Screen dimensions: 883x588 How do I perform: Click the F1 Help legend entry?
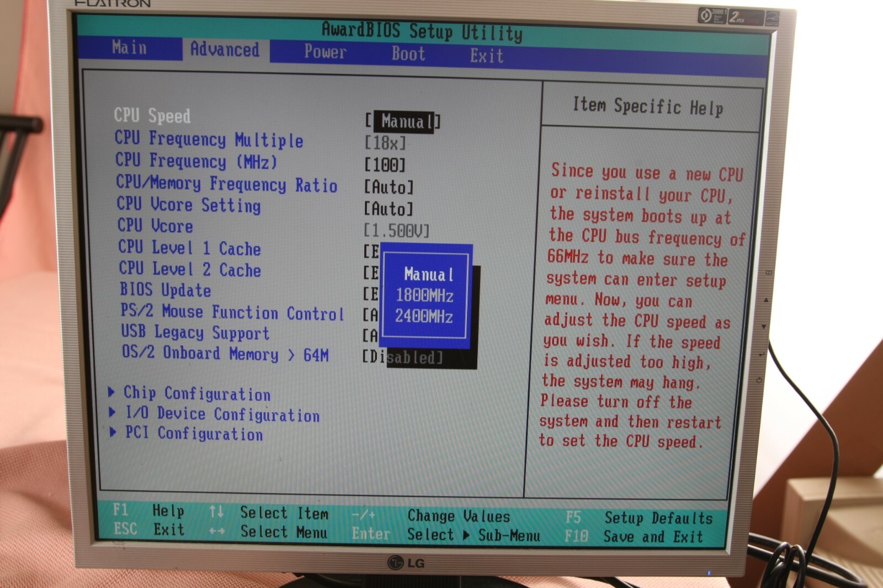(x=148, y=511)
